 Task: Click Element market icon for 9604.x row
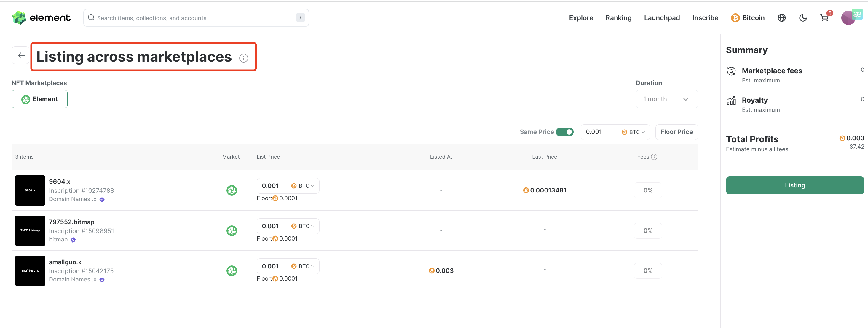click(232, 190)
